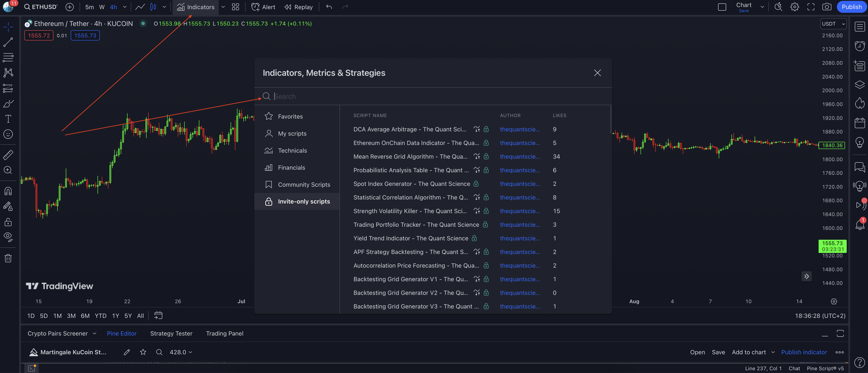Open the 428.0 version dropdown

[x=181, y=352]
